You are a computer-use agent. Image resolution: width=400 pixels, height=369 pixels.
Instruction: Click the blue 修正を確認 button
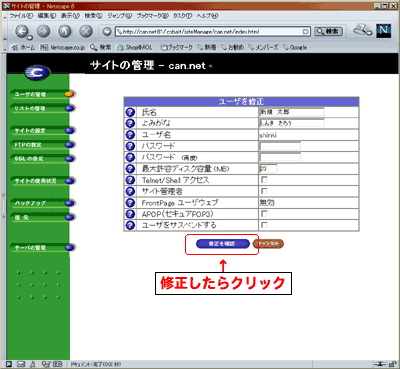[222, 244]
